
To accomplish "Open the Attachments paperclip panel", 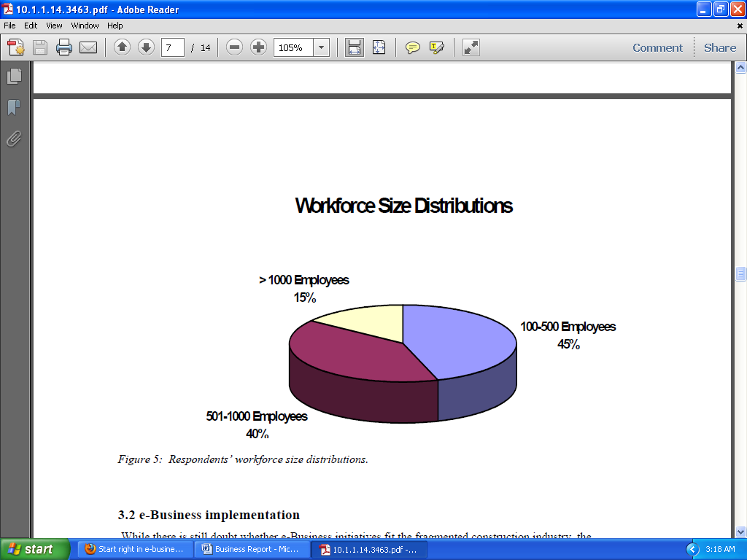I will [14, 139].
